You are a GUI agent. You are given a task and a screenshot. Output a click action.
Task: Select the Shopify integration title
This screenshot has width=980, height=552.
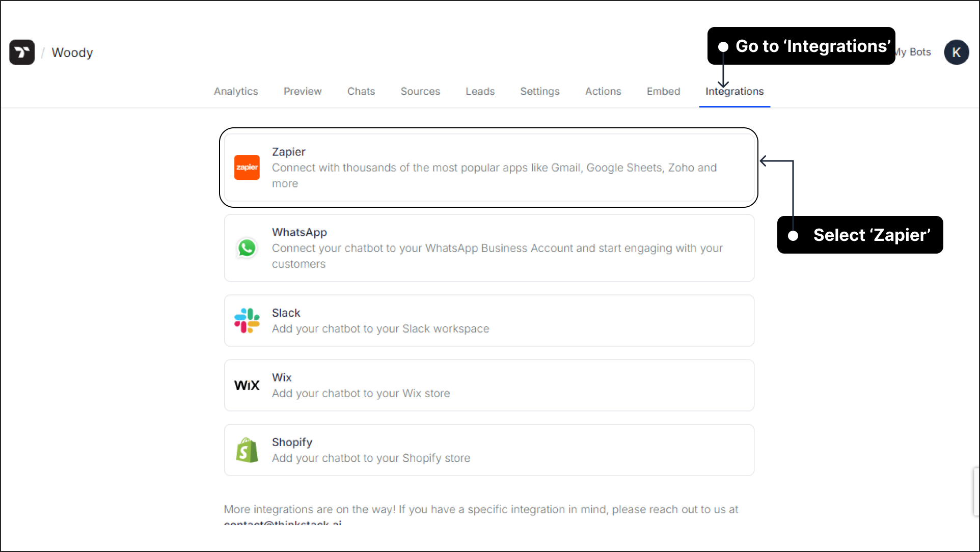pos(292,442)
